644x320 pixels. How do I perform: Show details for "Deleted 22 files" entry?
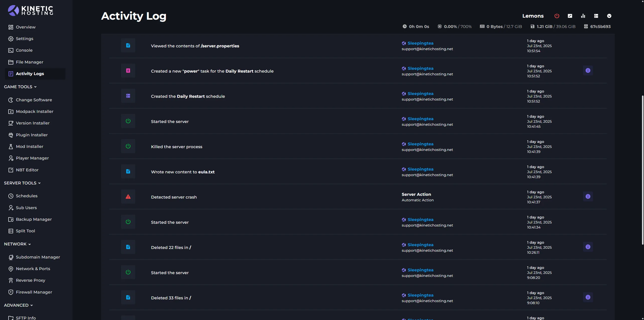click(588, 247)
